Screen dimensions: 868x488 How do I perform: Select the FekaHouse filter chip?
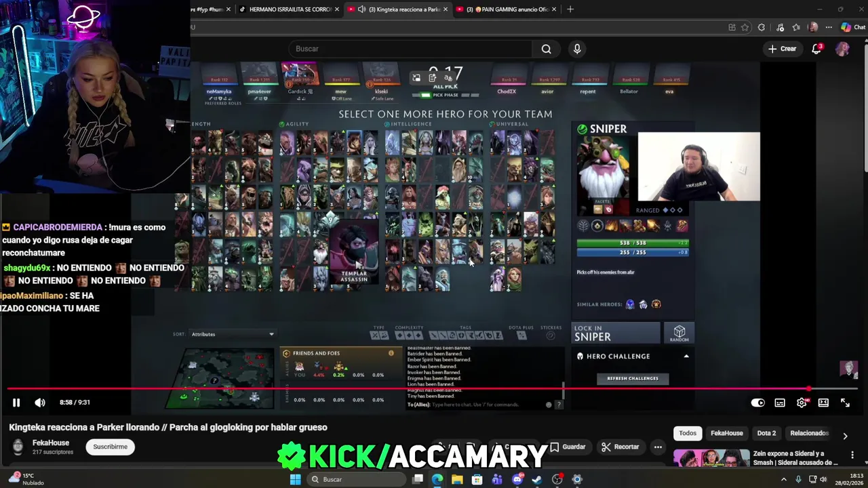point(726,433)
